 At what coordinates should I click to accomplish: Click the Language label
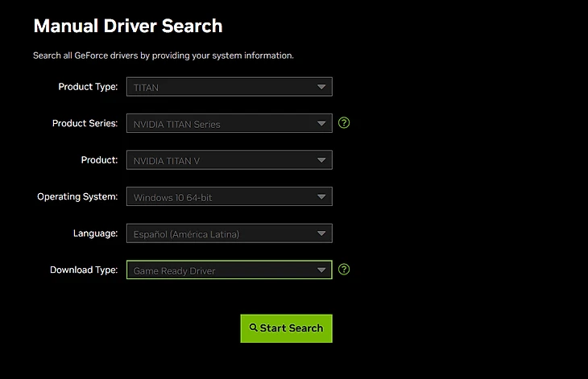coord(95,233)
